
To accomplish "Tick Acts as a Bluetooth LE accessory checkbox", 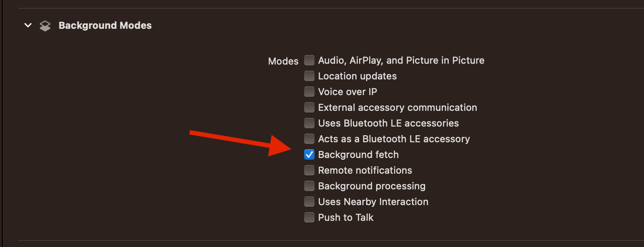I will (309, 139).
